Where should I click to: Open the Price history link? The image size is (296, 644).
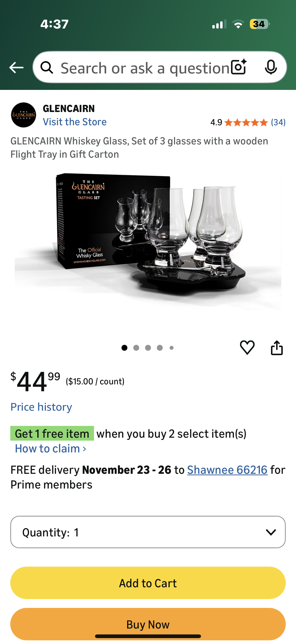coord(41,407)
